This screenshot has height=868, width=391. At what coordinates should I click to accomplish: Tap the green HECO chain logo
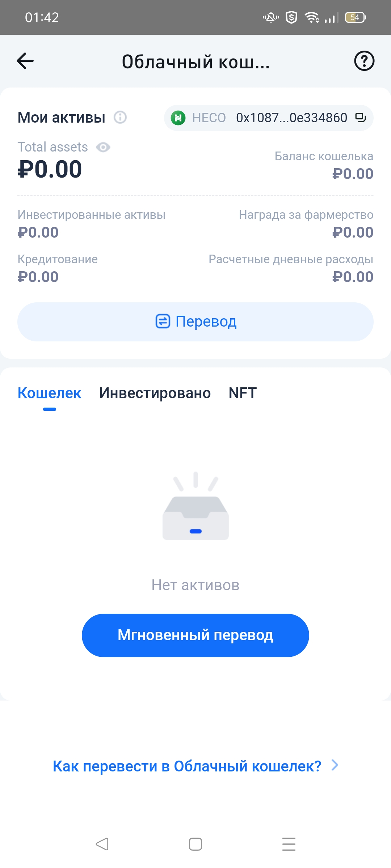(178, 118)
